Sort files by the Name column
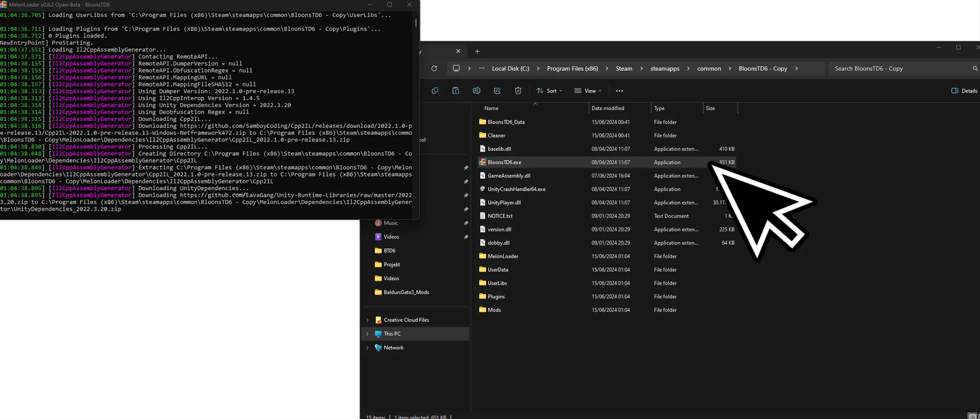 (491, 108)
